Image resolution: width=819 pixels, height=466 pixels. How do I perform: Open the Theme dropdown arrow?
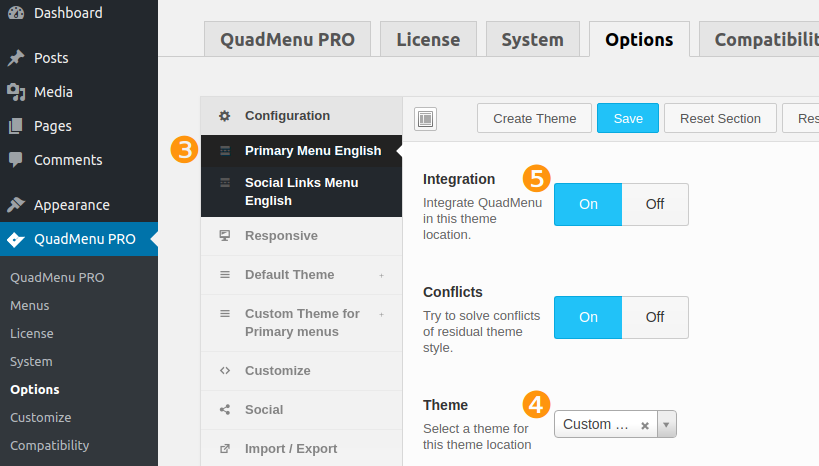(x=666, y=424)
